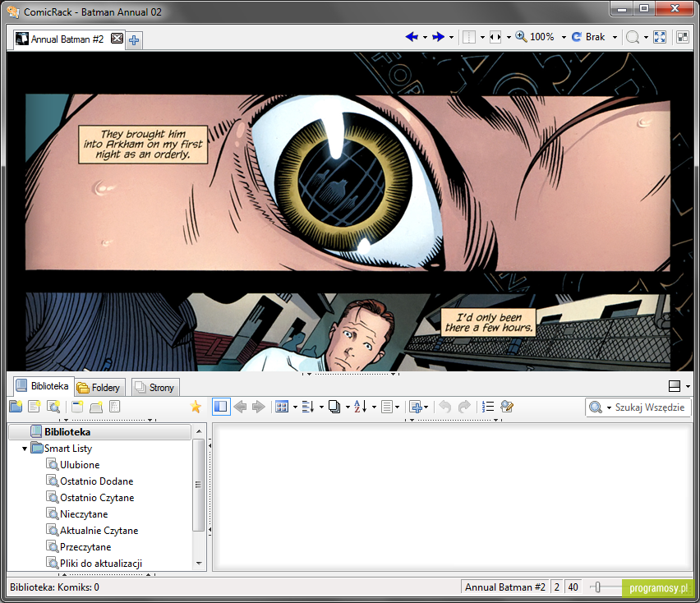
Task: Switch to the Biblioteka tab
Action: [43, 386]
